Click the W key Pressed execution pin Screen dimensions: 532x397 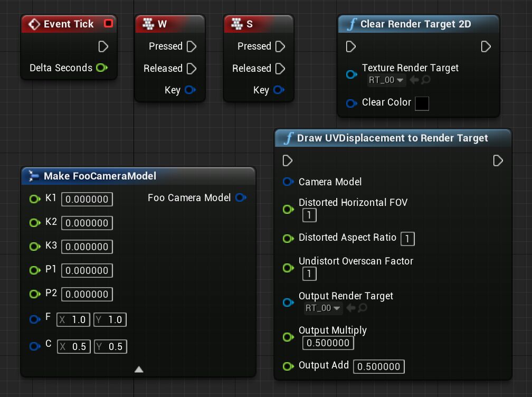coord(192,46)
